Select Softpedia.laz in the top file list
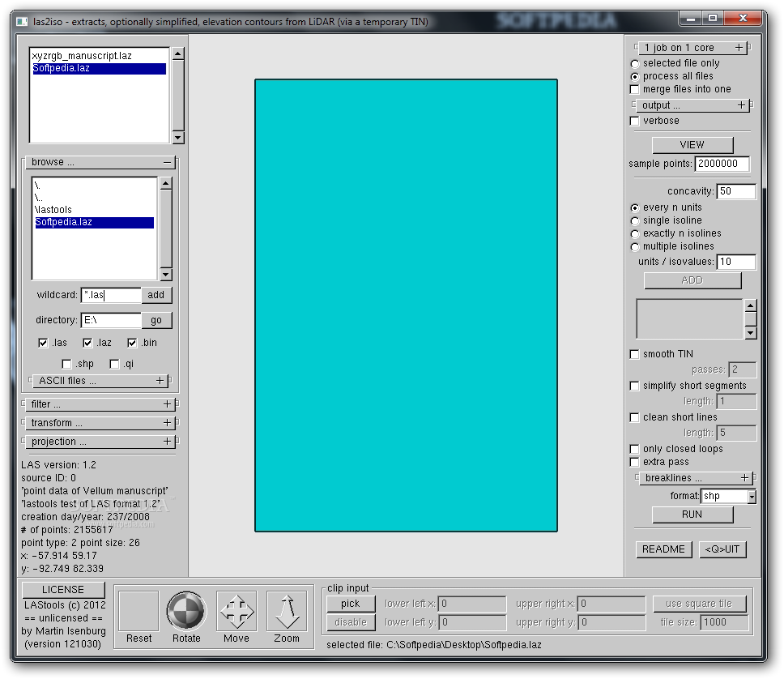The image size is (784, 679). [99, 69]
